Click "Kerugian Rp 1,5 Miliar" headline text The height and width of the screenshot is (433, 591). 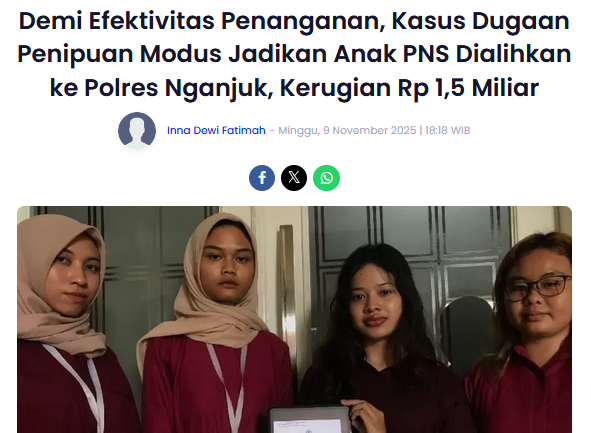tap(409, 88)
